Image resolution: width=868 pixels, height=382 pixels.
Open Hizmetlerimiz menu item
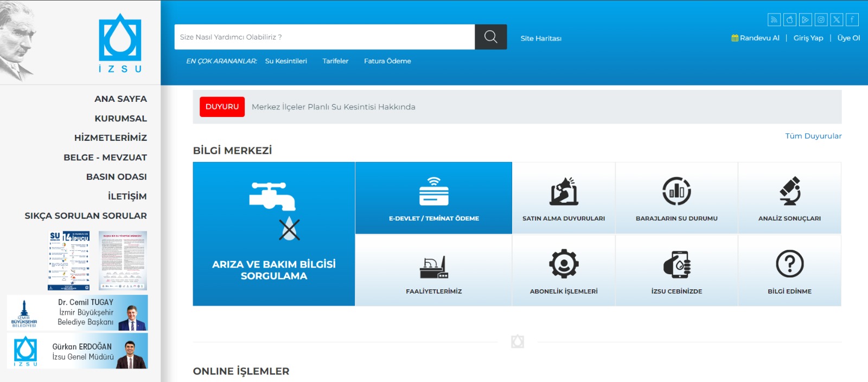(x=111, y=138)
